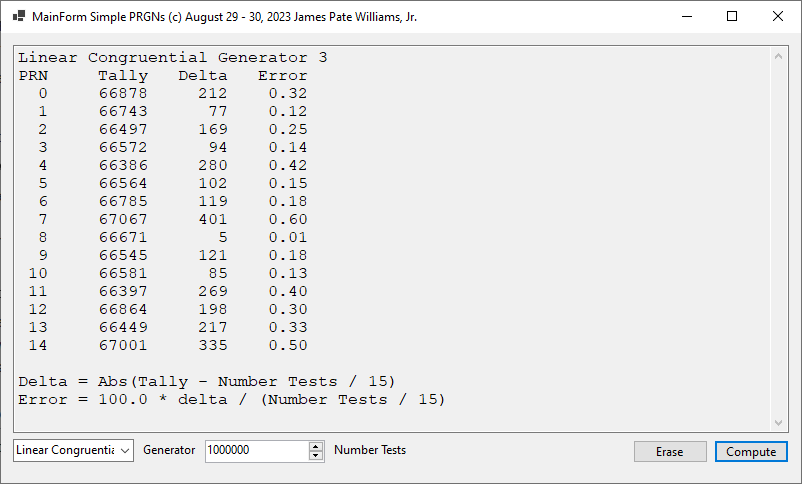This screenshot has width=802, height=484.
Task: Click the Error formula line in output
Action: click(231, 400)
